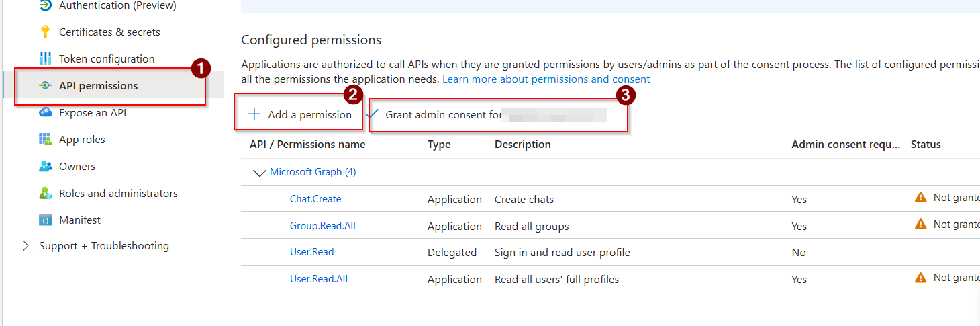This screenshot has height=326, width=980.
Task: Click the Owners people icon
Action: [x=45, y=166]
